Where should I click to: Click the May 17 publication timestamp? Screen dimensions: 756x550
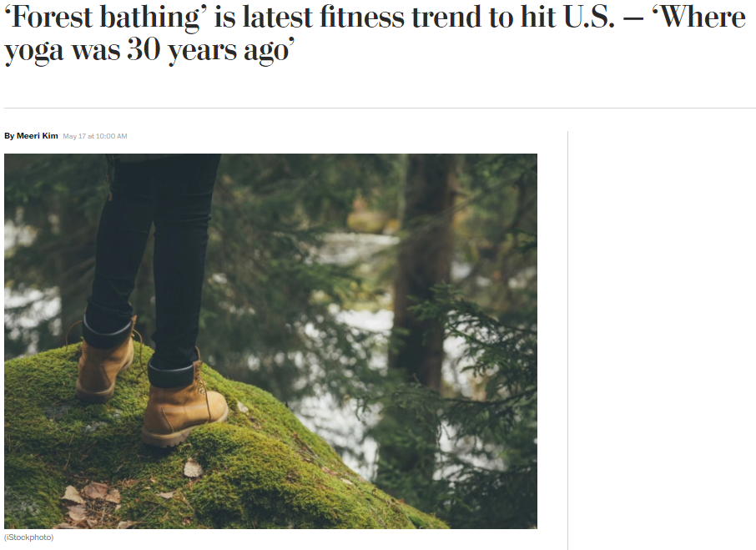pyautogui.click(x=75, y=136)
